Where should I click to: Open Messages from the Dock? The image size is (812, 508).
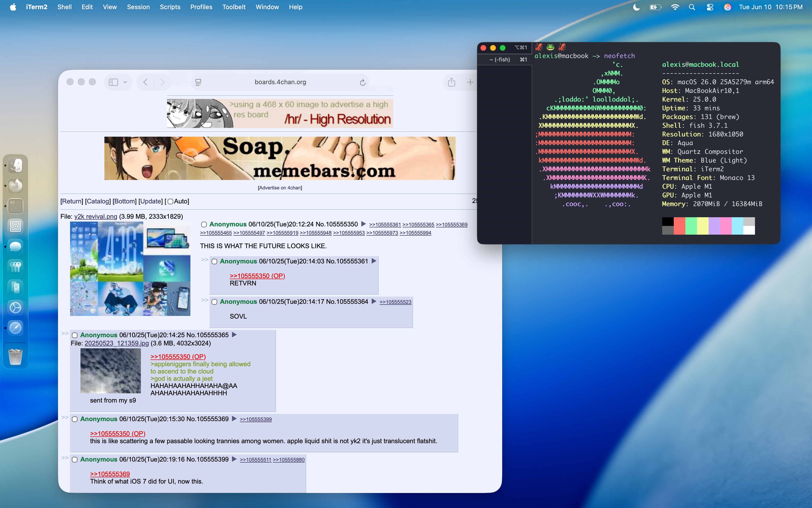(15, 247)
